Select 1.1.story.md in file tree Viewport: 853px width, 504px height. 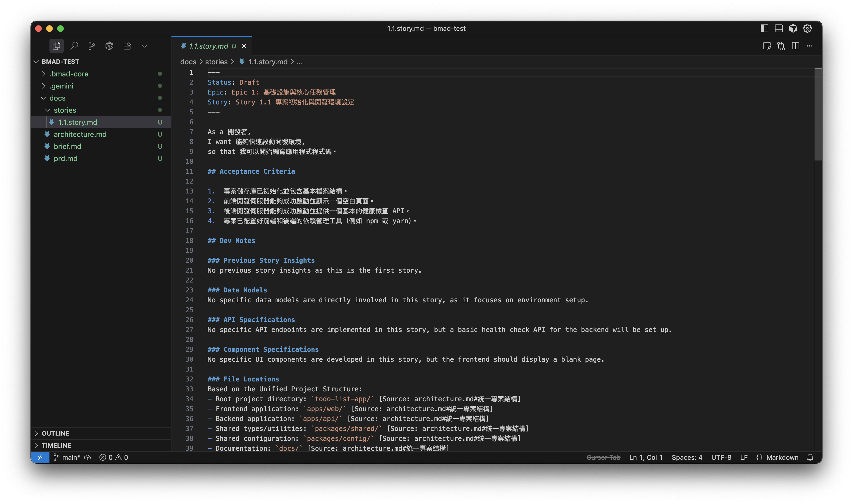(101, 122)
